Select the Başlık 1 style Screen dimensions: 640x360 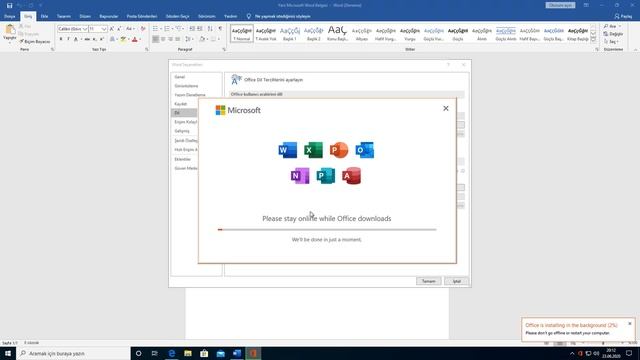click(x=290, y=33)
